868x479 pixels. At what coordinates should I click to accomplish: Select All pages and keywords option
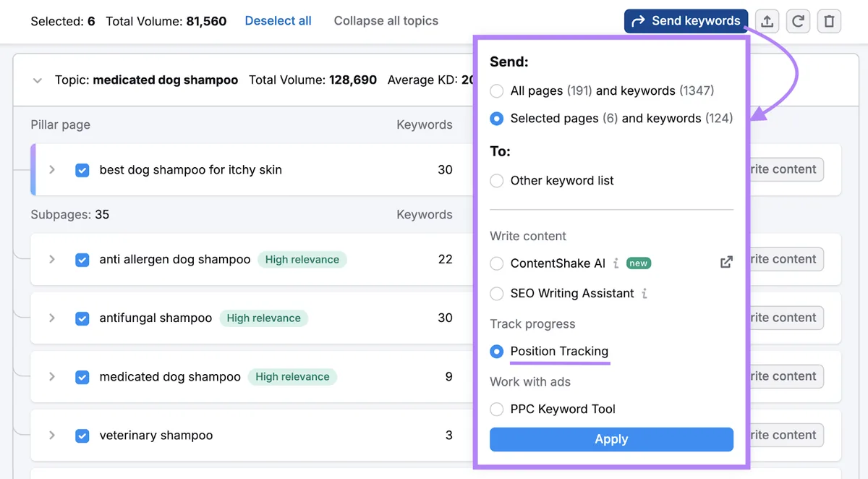click(x=497, y=91)
